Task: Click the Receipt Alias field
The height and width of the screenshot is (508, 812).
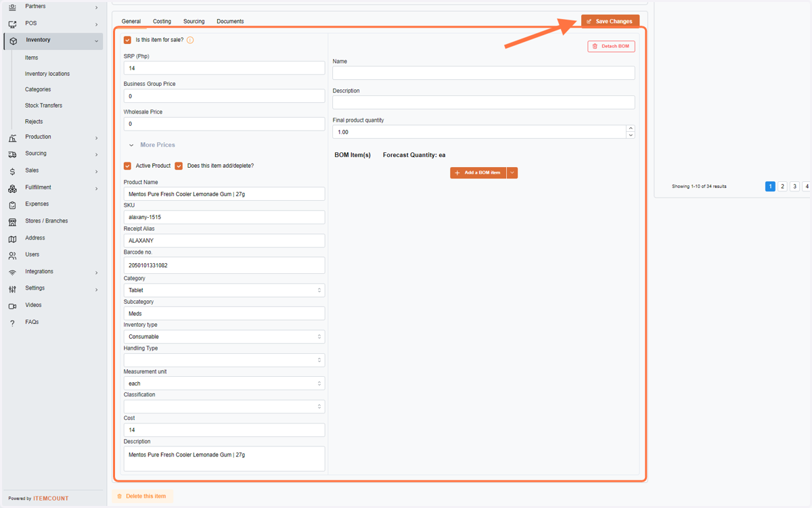Action: point(224,241)
